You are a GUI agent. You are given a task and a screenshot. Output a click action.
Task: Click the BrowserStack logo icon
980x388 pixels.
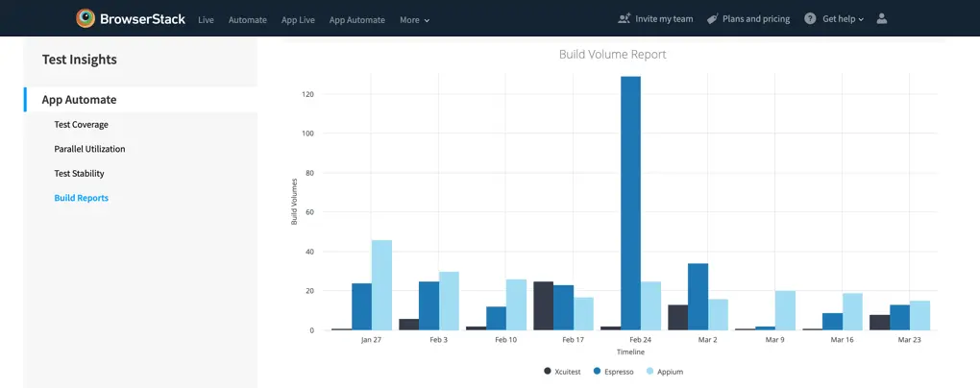(86, 18)
